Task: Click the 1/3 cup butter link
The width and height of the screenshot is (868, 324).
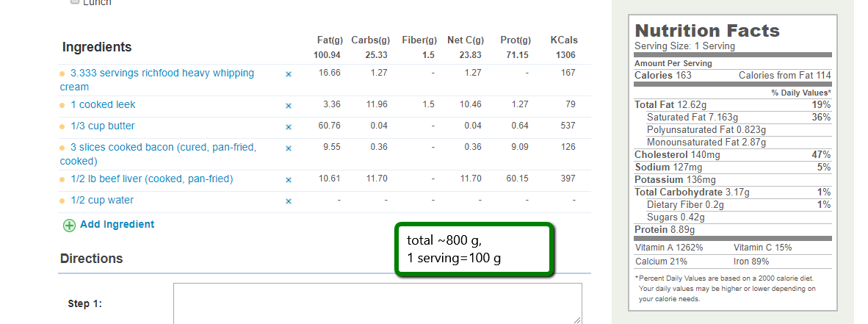Action: (x=103, y=126)
